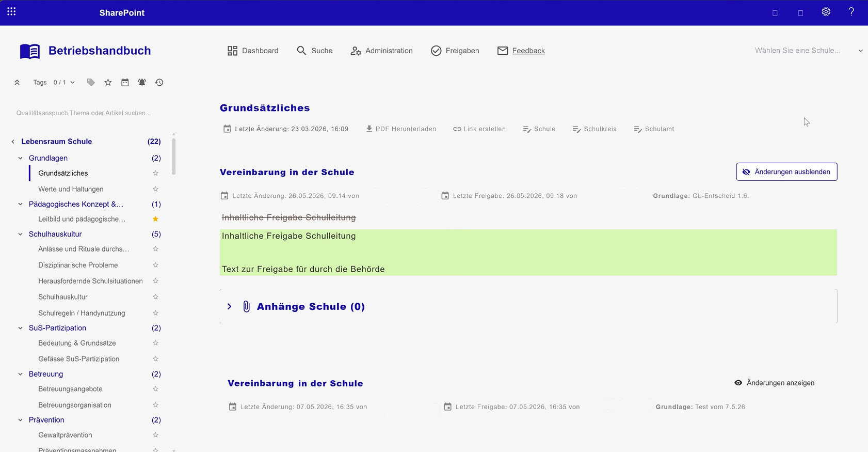Collapse the Schulhauskultur tree group
The height and width of the screenshot is (452, 868).
tap(20, 234)
